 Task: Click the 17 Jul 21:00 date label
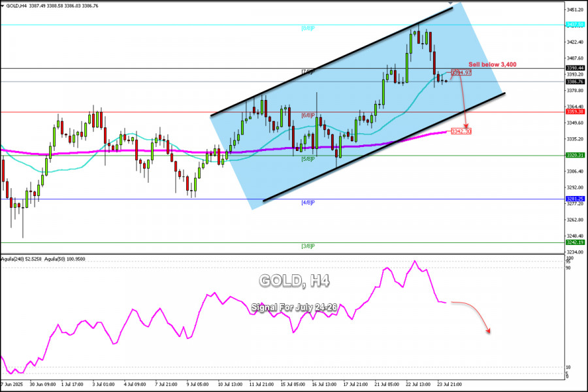pyautogui.click(x=355, y=385)
